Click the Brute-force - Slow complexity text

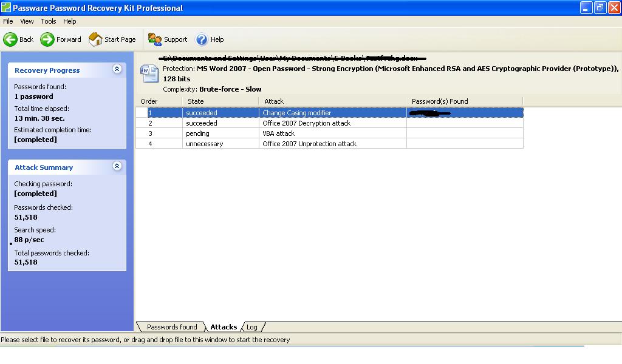pyautogui.click(x=230, y=89)
